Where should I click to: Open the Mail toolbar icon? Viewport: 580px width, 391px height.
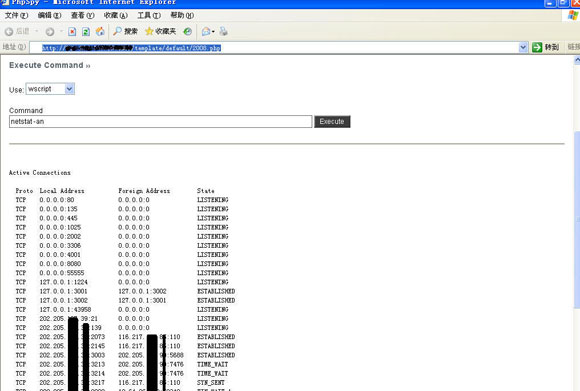pyautogui.click(x=206, y=31)
